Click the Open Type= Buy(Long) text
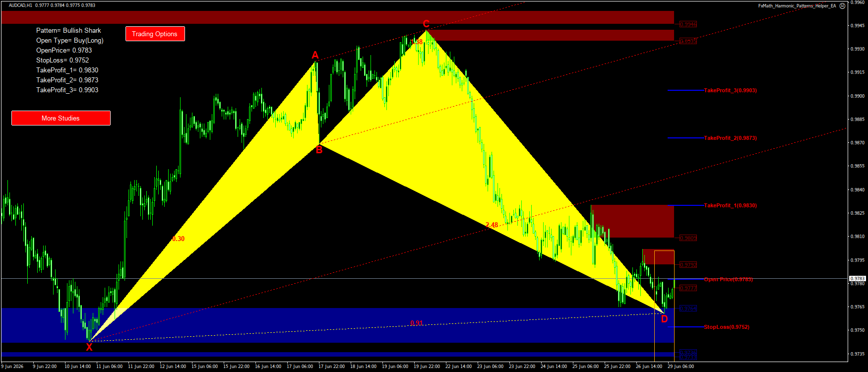The image size is (868, 372). [x=70, y=40]
